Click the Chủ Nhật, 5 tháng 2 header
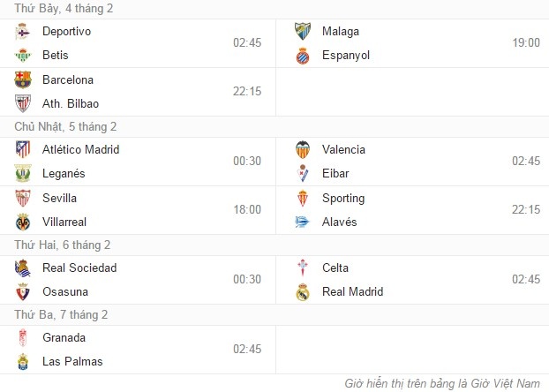The image size is (549, 392). point(65,126)
